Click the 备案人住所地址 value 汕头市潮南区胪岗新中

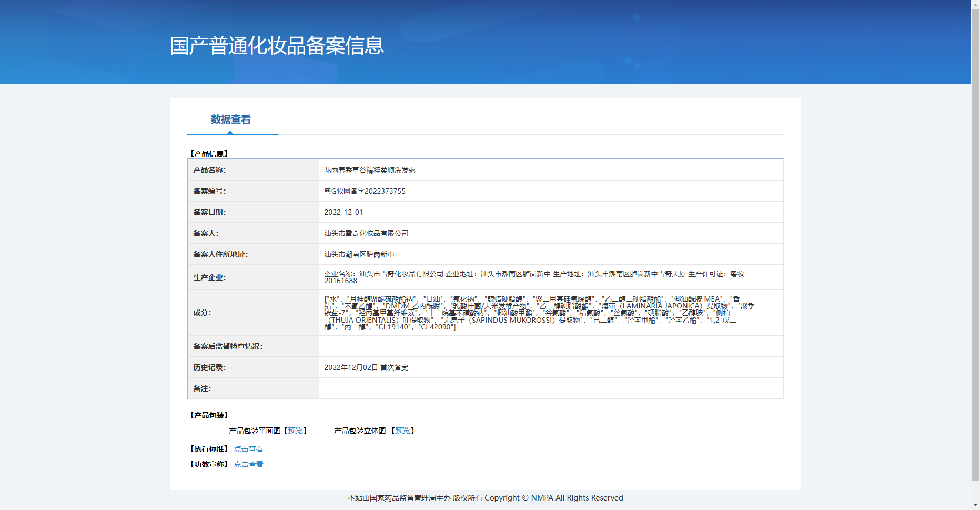(x=359, y=254)
